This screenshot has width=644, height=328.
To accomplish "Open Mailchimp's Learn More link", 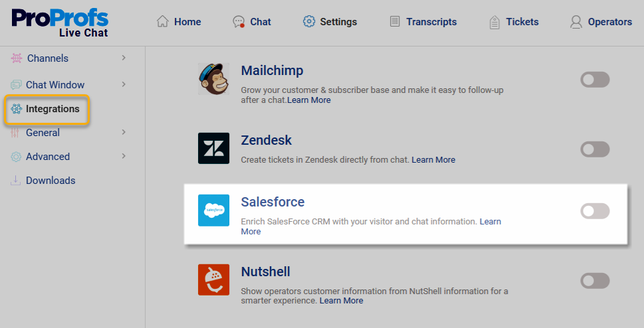I will pos(309,100).
